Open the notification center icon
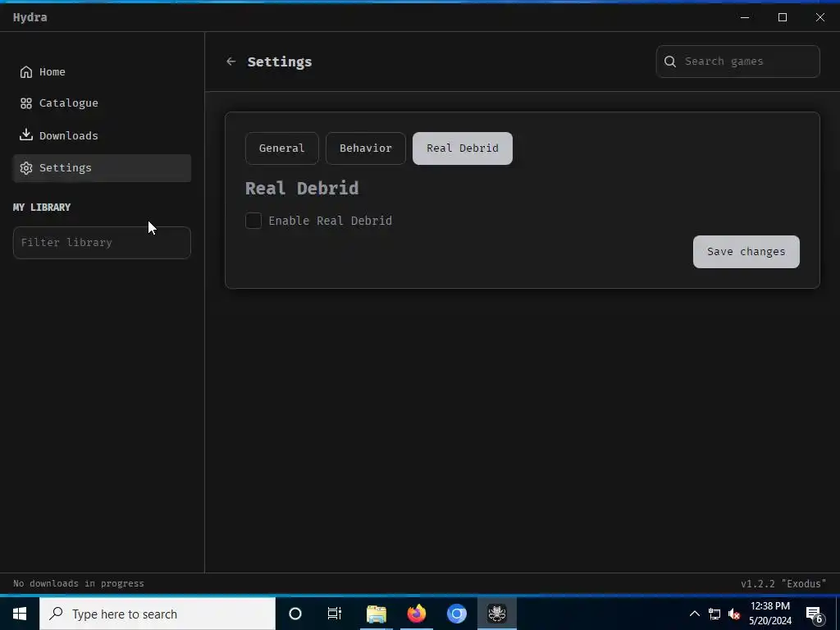This screenshot has height=630, width=840. tap(815, 614)
